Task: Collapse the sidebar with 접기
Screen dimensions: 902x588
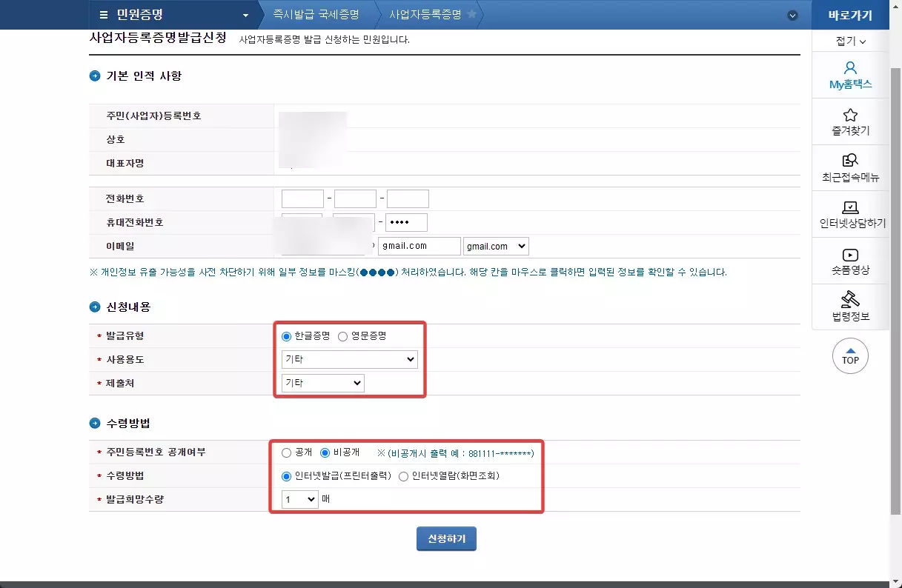Action: click(x=850, y=41)
